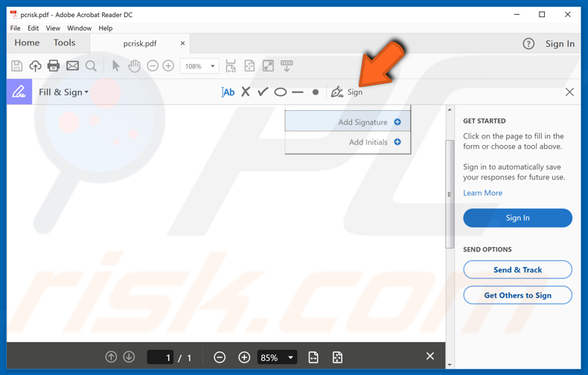
Task: Click the fit width scrolling icon
Action: pyautogui.click(x=231, y=65)
